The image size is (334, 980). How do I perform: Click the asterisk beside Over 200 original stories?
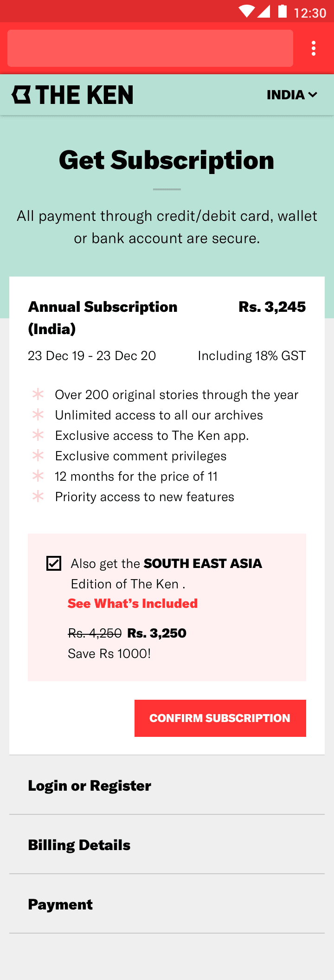pyautogui.click(x=38, y=394)
